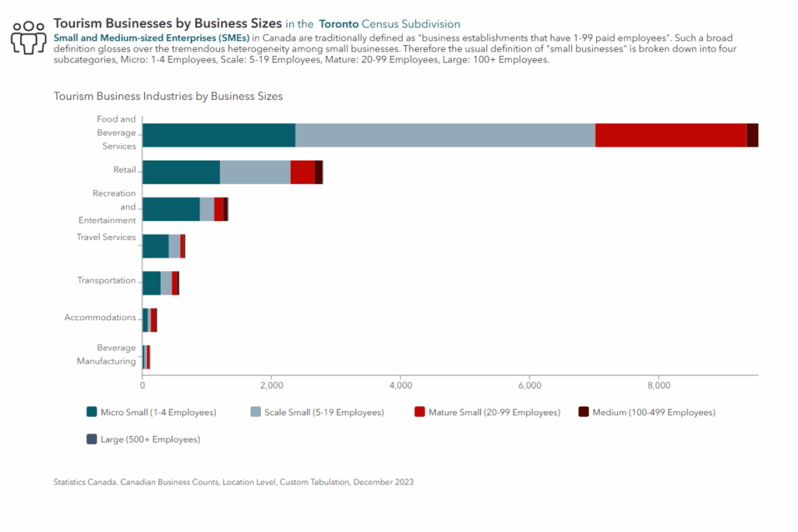Click Food and Beverage Services mature small segment
The width and height of the screenshot is (798, 532).
pyautogui.click(x=671, y=136)
